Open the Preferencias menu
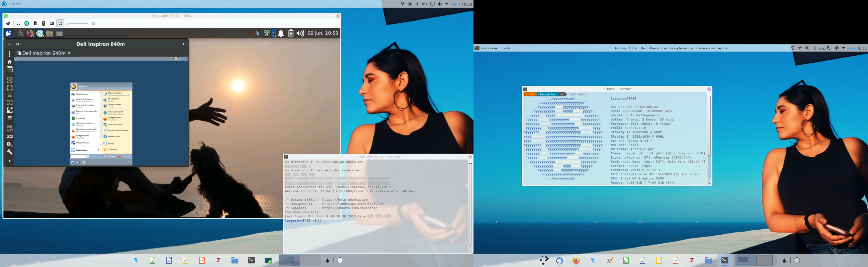The height and width of the screenshot is (267, 868). [x=705, y=48]
